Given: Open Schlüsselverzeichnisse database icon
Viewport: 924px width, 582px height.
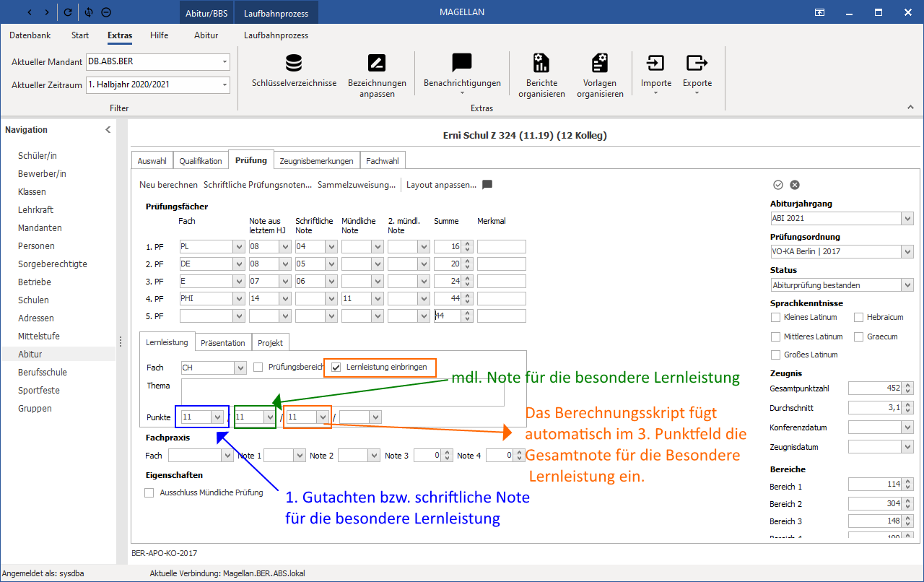Looking at the screenshot, I should point(294,63).
